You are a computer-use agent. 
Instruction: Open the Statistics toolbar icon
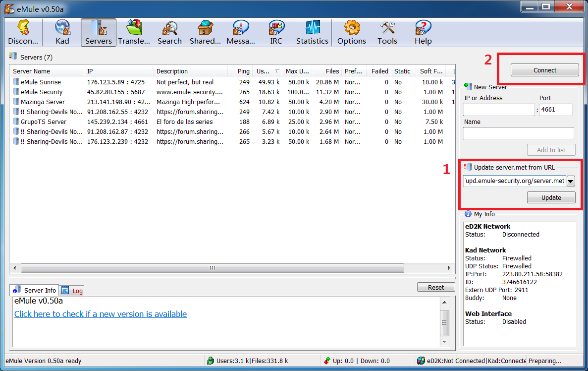coord(312,33)
